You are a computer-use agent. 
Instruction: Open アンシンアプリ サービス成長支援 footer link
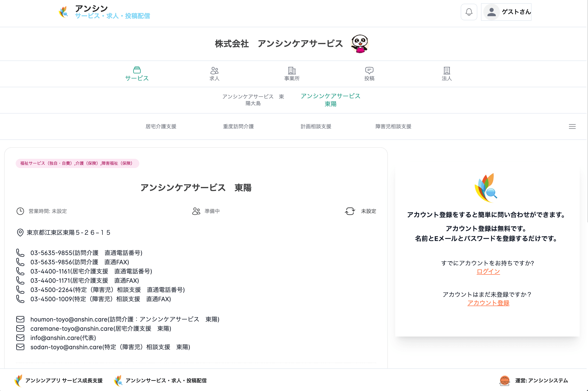coord(59,381)
